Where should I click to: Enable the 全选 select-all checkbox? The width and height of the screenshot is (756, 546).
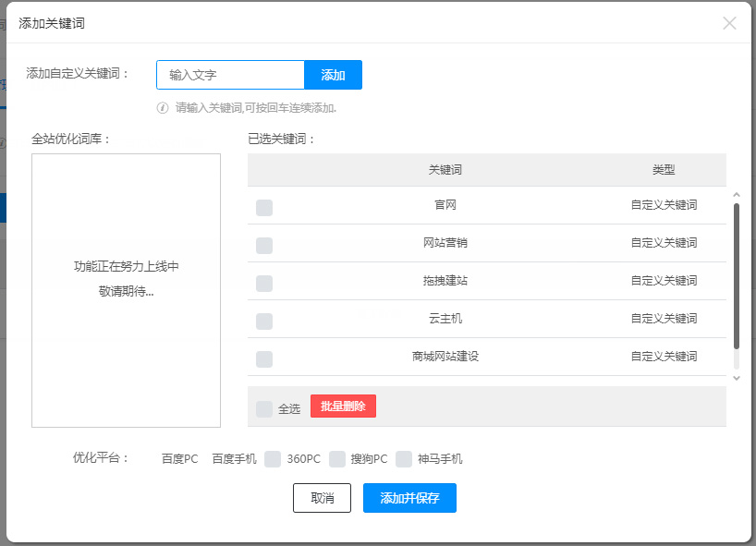click(x=264, y=406)
